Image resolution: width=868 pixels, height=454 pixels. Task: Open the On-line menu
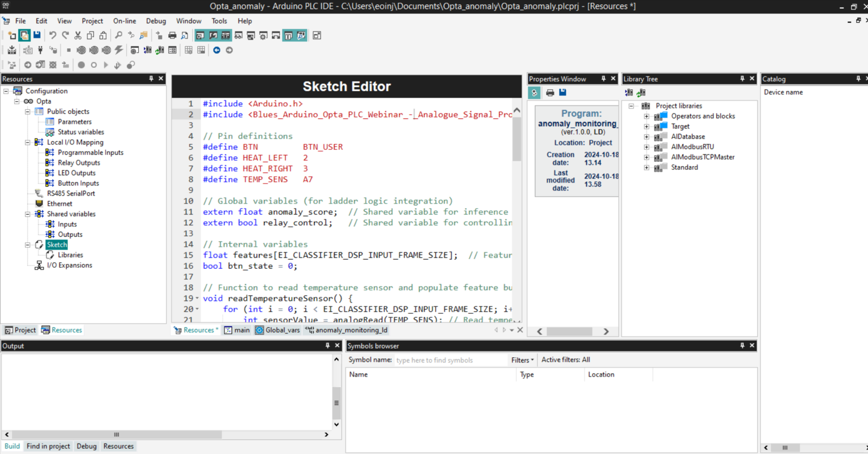pos(124,21)
